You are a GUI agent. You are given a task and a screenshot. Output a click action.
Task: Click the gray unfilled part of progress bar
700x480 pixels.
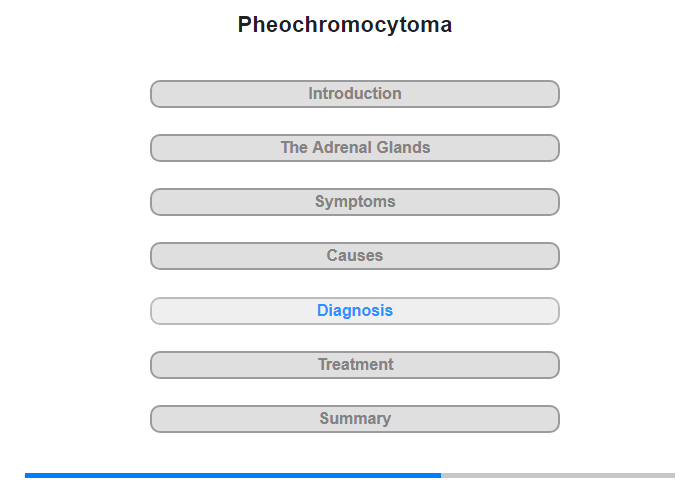pos(558,476)
